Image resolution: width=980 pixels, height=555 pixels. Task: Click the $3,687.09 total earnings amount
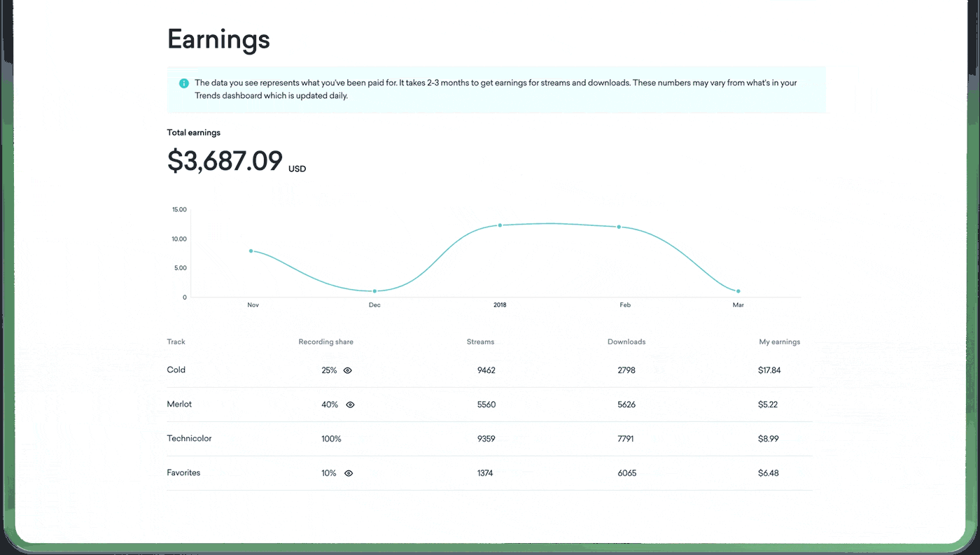pos(225,161)
